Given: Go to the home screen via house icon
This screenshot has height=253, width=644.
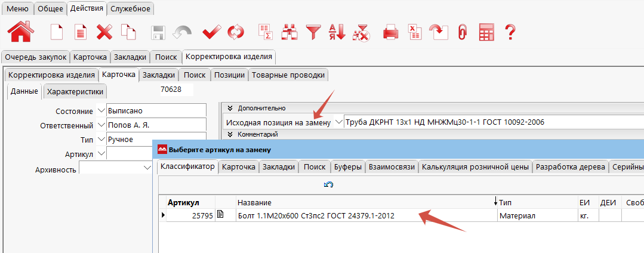Looking at the screenshot, I should (x=19, y=32).
